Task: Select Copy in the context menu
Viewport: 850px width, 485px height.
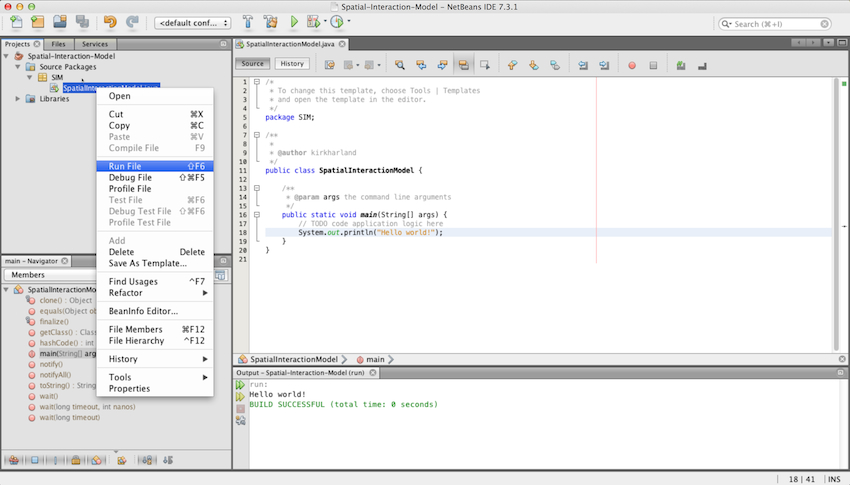Action: click(x=155, y=125)
